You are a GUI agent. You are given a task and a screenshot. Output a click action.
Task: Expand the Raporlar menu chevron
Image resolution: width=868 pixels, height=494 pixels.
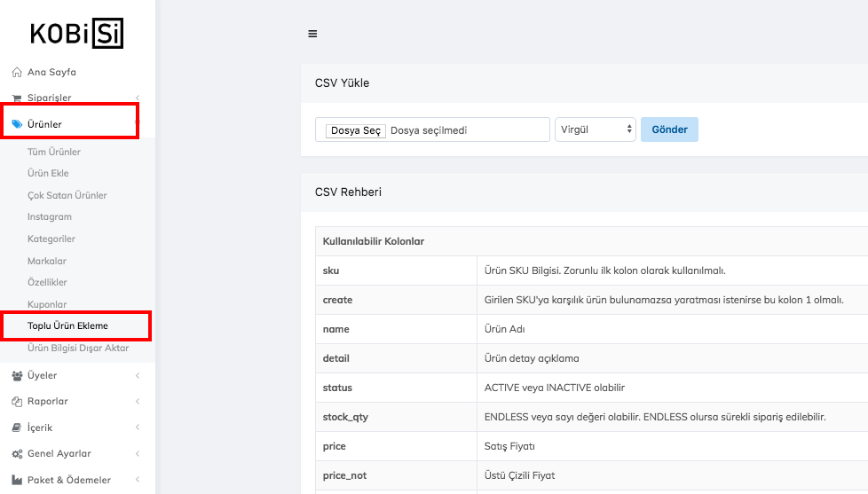[x=137, y=402]
